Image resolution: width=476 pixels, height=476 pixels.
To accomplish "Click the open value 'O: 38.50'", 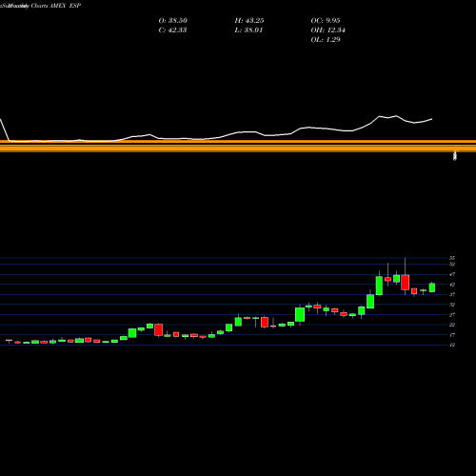I will coord(172,21).
